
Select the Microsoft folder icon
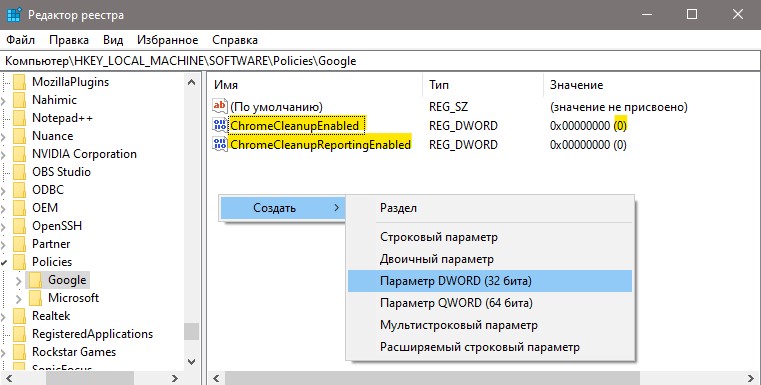pyautogui.click(x=35, y=298)
